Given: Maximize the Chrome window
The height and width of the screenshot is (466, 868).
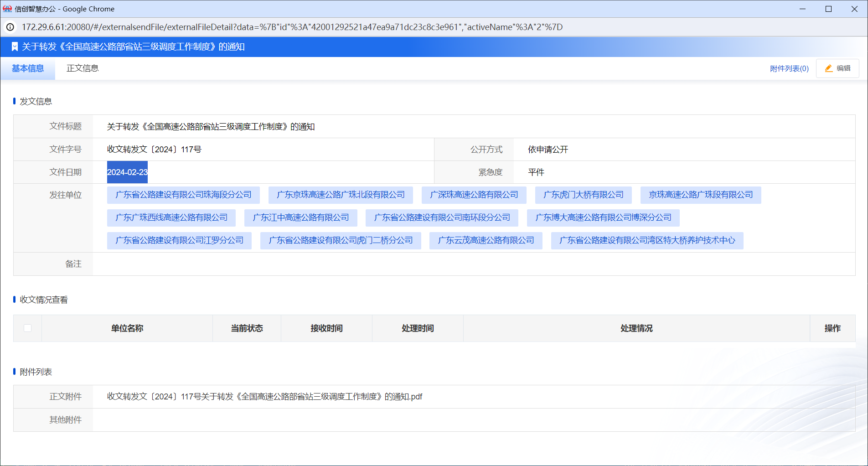Looking at the screenshot, I should coord(829,9).
